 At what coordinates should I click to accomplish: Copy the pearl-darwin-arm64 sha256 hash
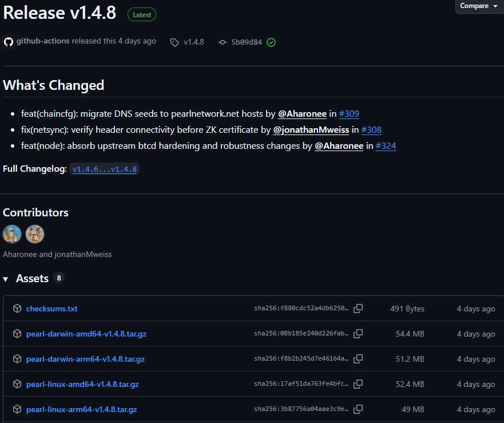pos(358,359)
